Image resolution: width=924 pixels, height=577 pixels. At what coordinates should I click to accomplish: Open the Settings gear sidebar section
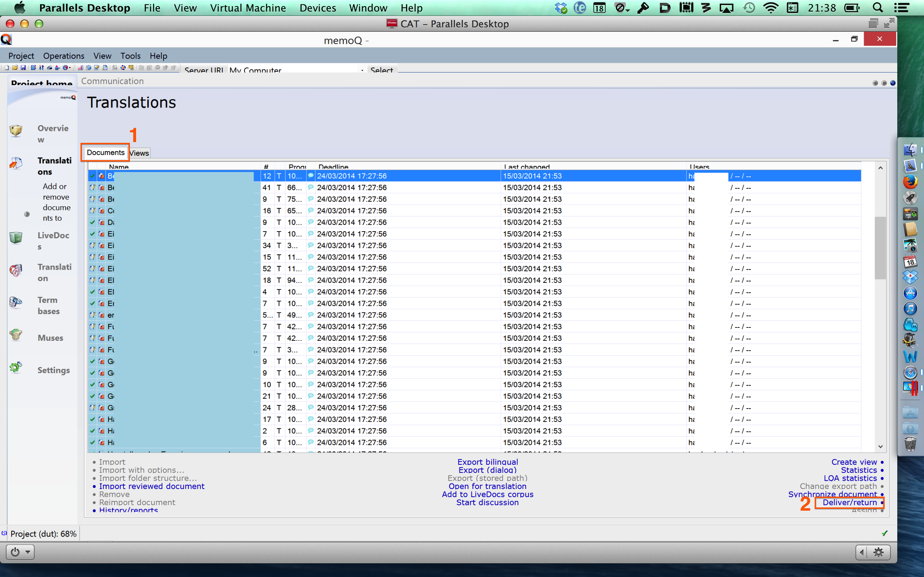point(53,370)
